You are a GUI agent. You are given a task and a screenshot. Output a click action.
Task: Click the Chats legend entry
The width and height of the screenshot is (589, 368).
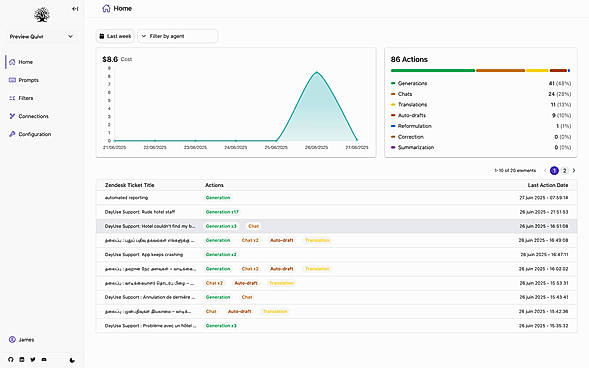(x=402, y=94)
